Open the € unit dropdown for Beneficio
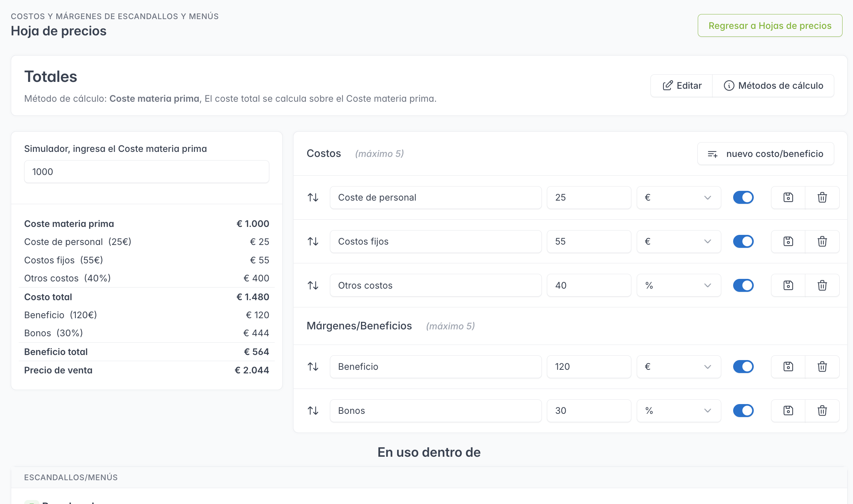853x504 pixels. [x=678, y=367]
